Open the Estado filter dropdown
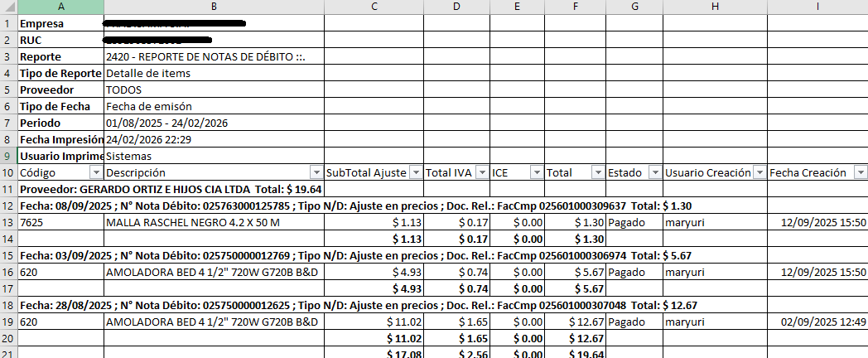This screenshot has height=358, width=868. 655,172
